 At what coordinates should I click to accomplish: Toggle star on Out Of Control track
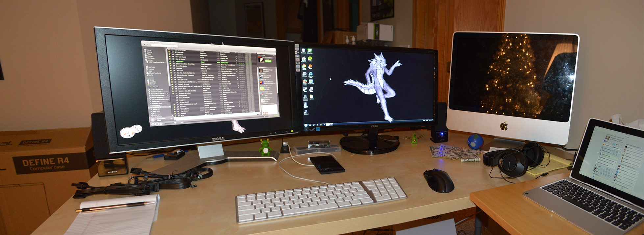tap(170, 59)
